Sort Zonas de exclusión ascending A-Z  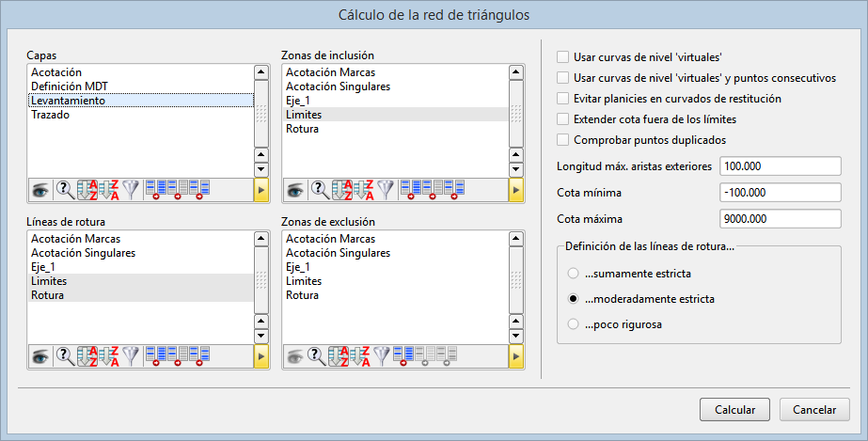coord(339,356)
